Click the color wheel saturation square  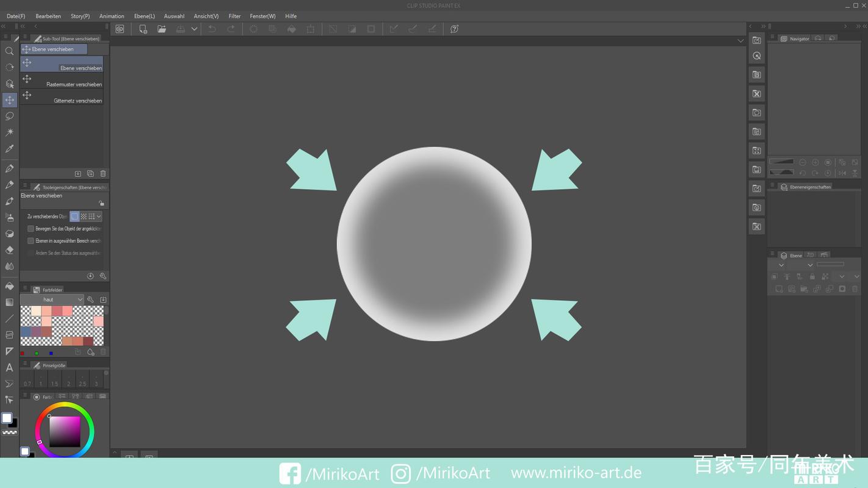65,431
